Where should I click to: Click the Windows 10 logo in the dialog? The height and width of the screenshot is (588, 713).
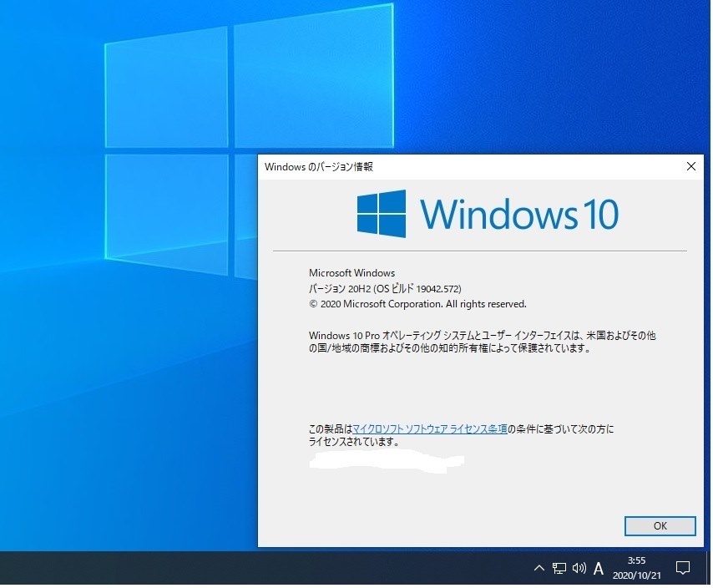coord(487,215)
